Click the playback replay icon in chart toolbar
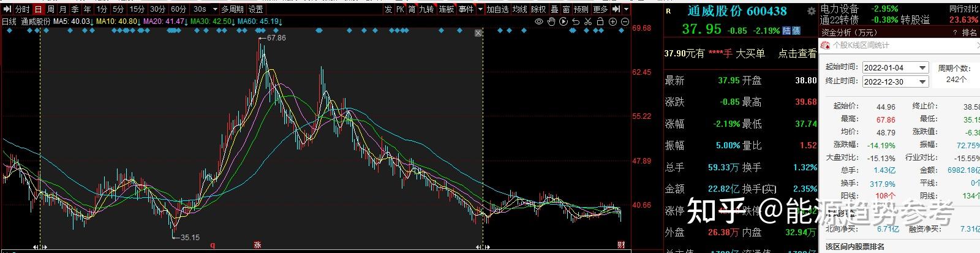The height and width of the screenshot is (253, 980). click(x=563, y=21)
